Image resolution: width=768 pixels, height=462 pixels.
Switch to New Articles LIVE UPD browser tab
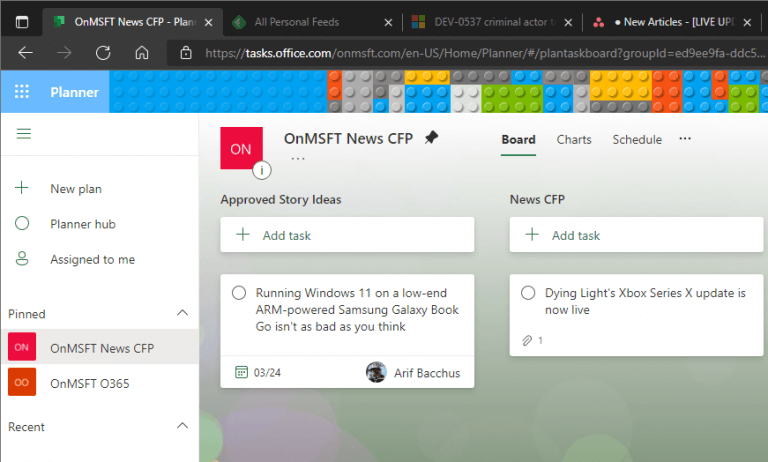pyautogui.click(x=674, y=22)
